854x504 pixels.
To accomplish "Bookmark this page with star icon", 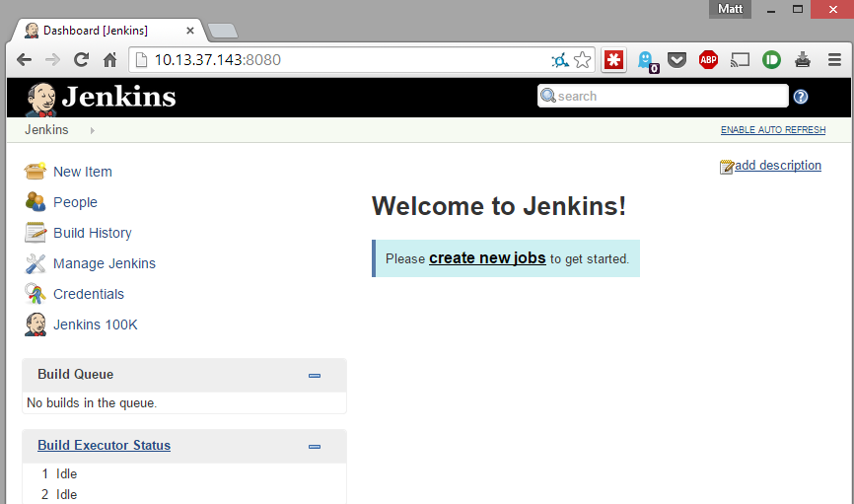I will point(583,59).
